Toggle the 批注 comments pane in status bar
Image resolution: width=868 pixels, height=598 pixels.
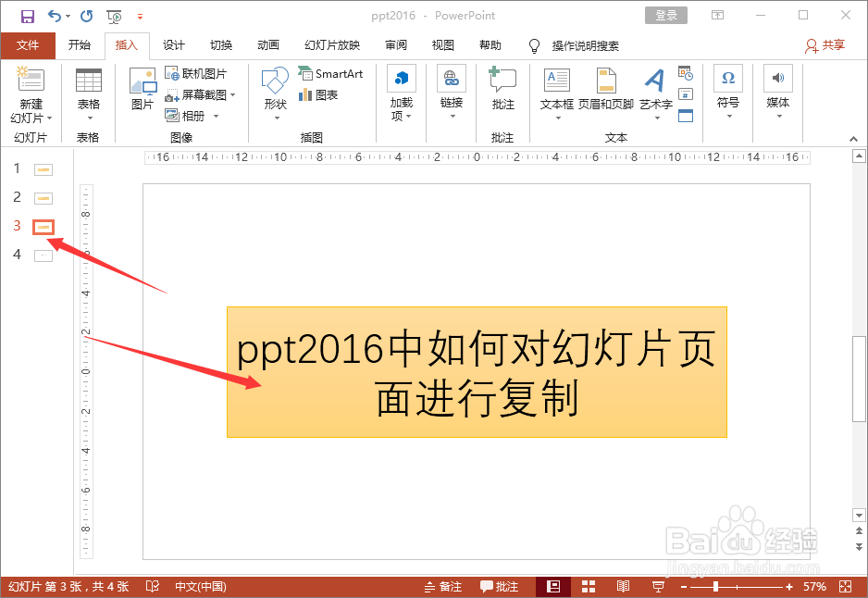(x=499, y=586)
